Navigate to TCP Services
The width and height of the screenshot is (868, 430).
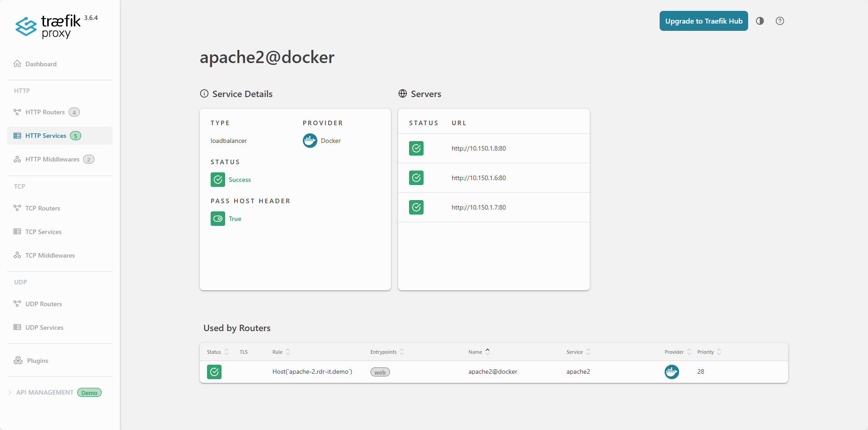[43, 232]
